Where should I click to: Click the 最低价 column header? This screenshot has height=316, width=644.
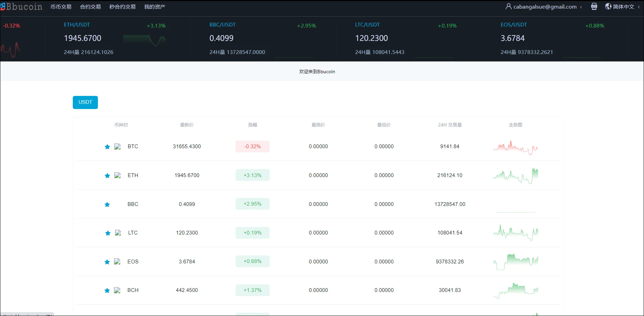384,125
